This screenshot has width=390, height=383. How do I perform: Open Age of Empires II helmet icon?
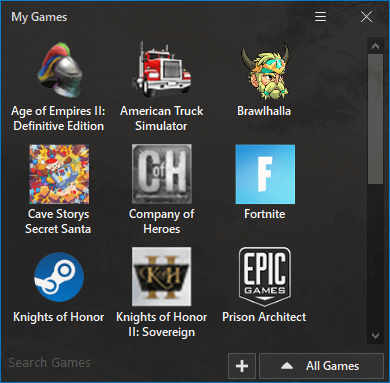[59, 70]
